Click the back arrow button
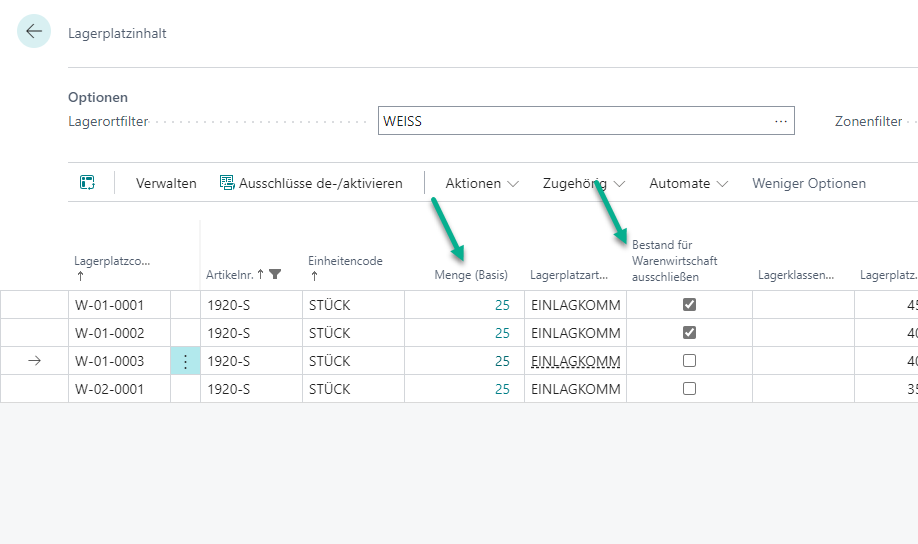Viewport: 918px width, 544px height. (34, 32)
